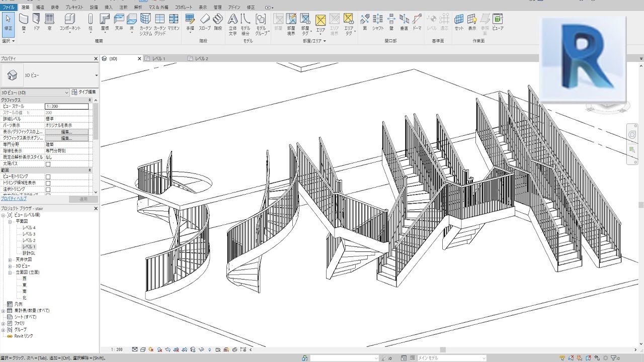Click the 3D view horizontal scrollbar
Image resolution: width=644 pixels, height=362 pixels.
pyautogui.click(x=443, y=349)
